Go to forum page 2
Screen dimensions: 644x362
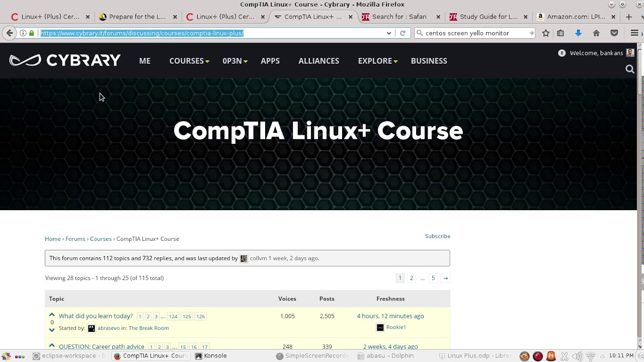[412, 278]
